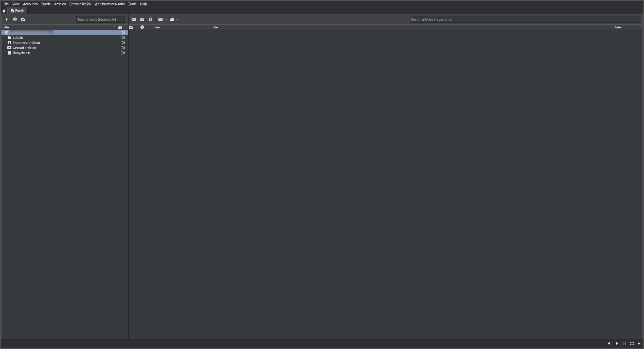Toggle the read-state checkbox column header
Viewport: 644px width, 349px height.
tap(131, 27)
